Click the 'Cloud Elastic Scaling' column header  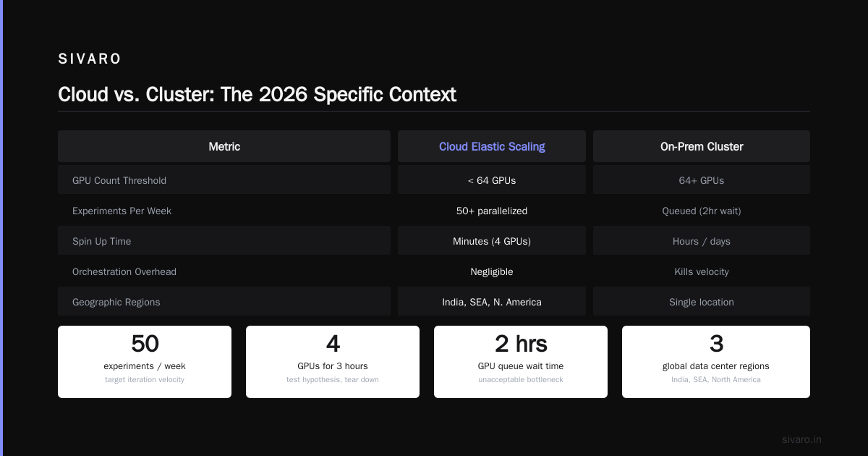pos(492,146)
